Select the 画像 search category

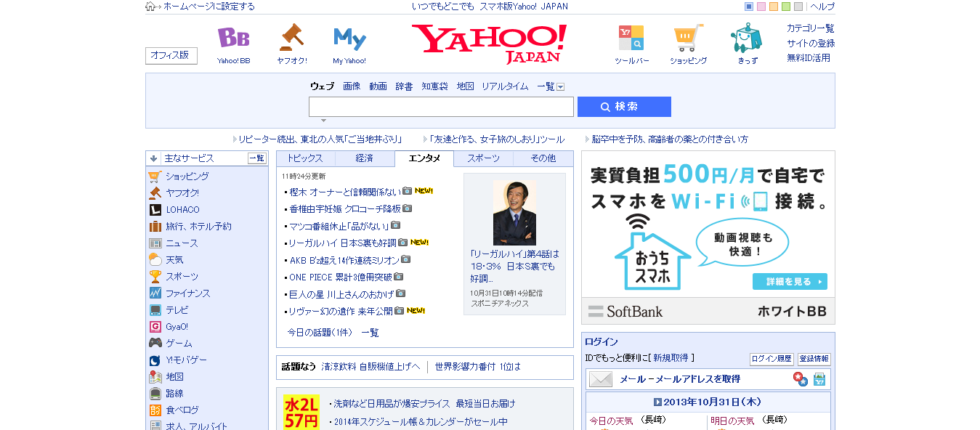point(352,86)
